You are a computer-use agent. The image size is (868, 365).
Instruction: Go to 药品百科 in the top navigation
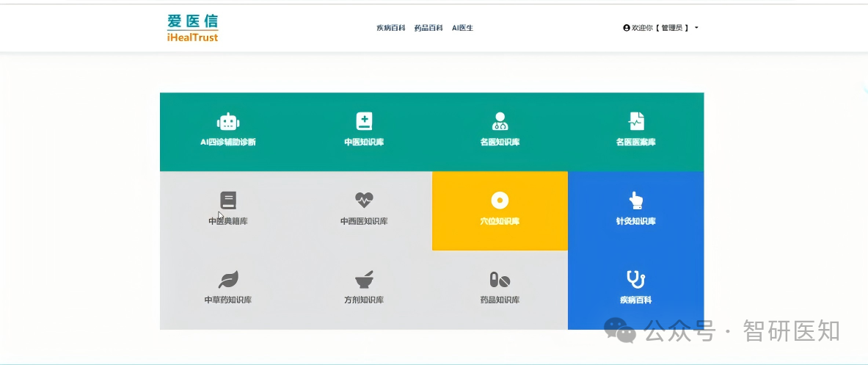click(x=428, y=28)
